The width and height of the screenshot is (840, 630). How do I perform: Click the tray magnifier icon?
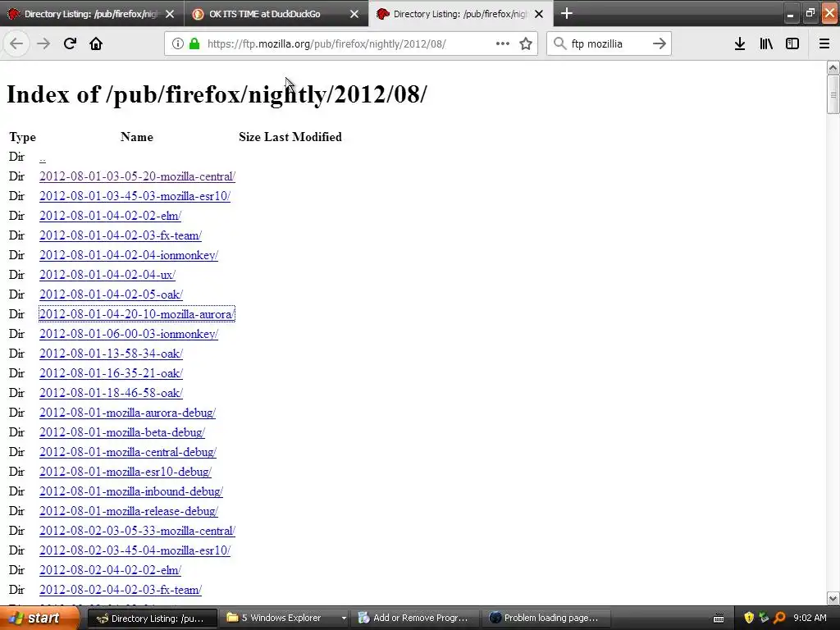tap(779, 618)
